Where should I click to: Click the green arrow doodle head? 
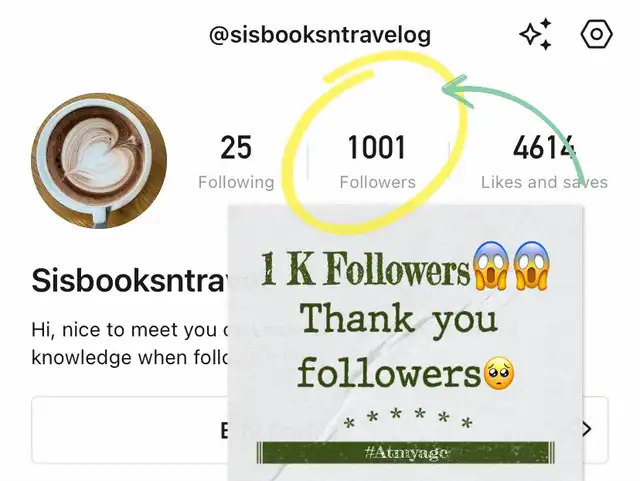[457, 91]
